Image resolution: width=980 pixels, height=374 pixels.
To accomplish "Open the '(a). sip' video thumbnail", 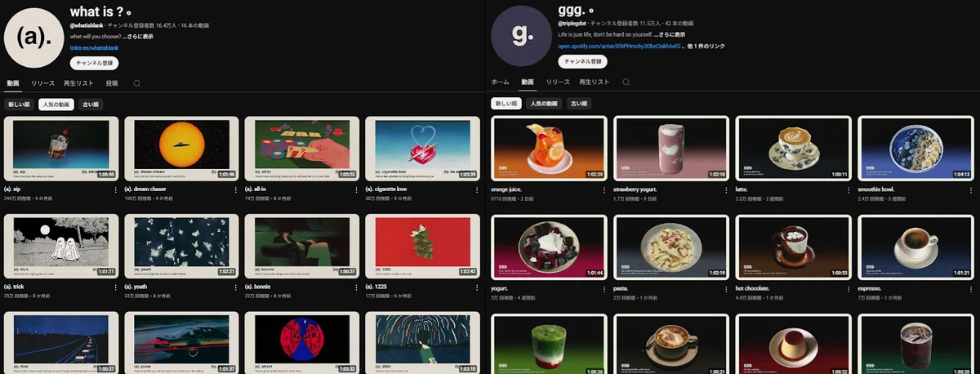I will (x=61, y=149).
